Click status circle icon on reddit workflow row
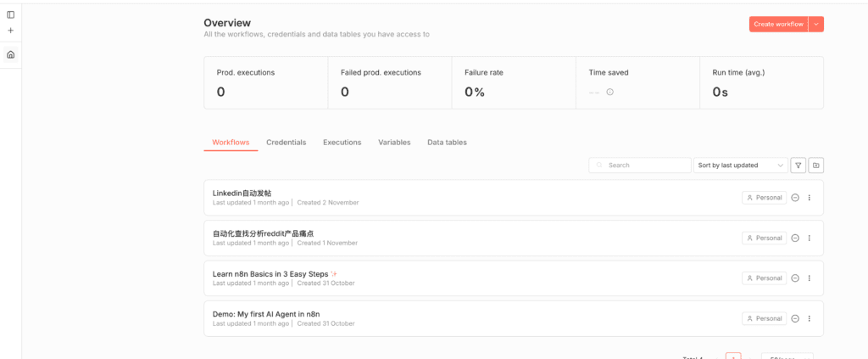 795,238
